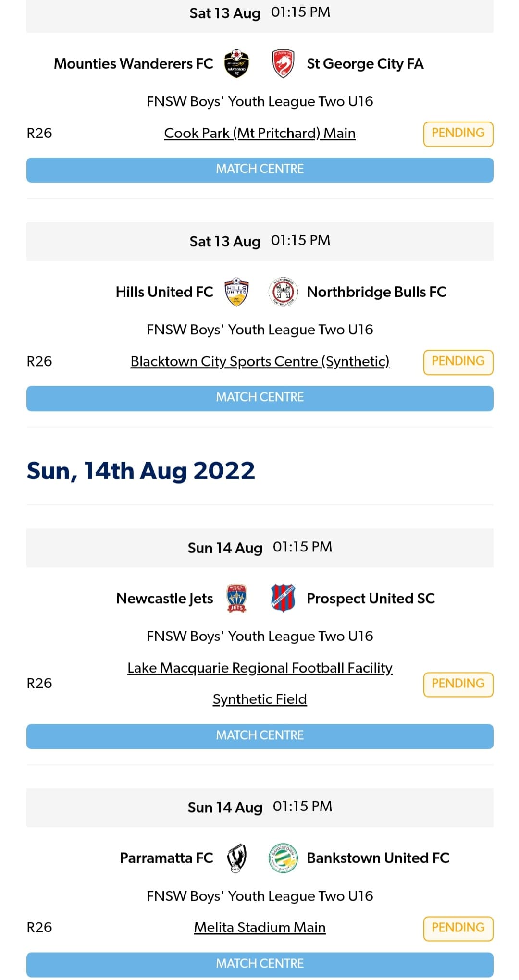Click the Bankstown United FC logo
The height and width of the screenshot is (980, 519).
[x=283, y=858]
